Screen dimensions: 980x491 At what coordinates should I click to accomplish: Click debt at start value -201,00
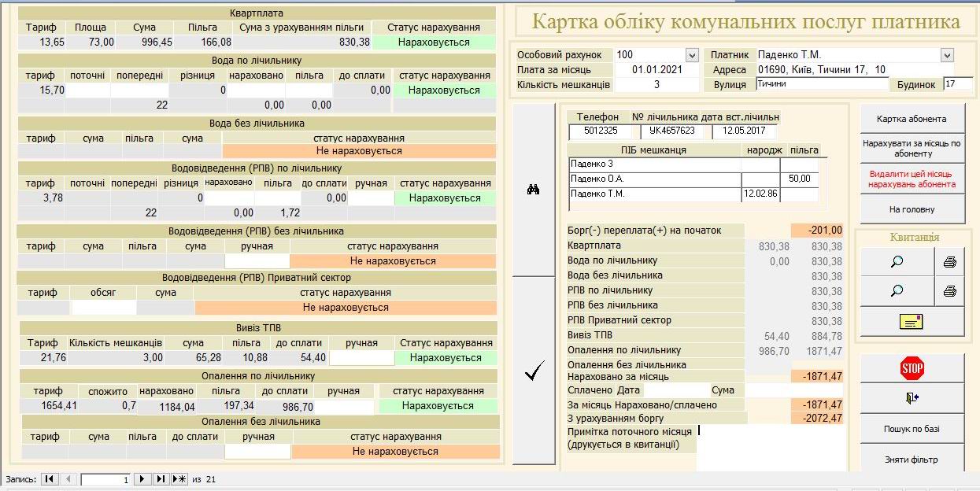(x=818, y=231)
